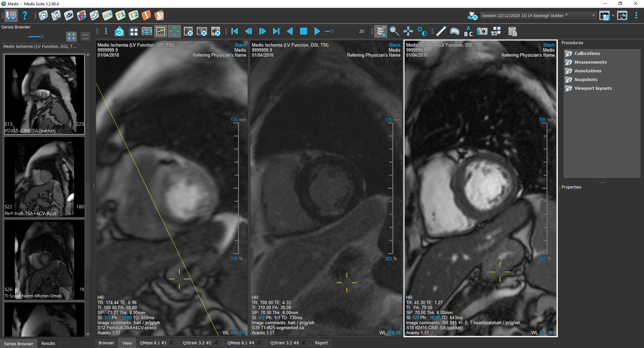Click the frame rate value field showing 20
Image resolution: width=644 pixels, height=348 pixels.
click(x=362, y=31)
